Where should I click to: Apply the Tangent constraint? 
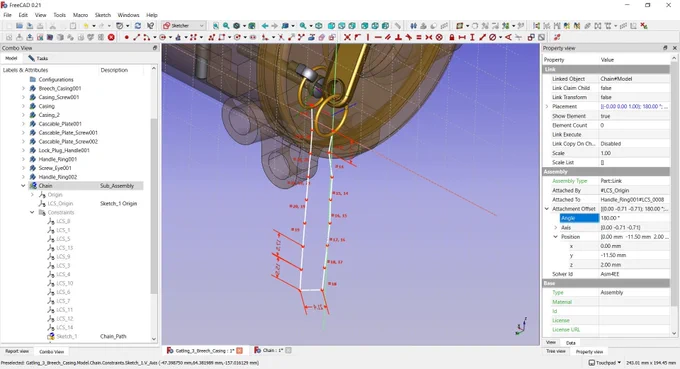click(x=409, y=37)
